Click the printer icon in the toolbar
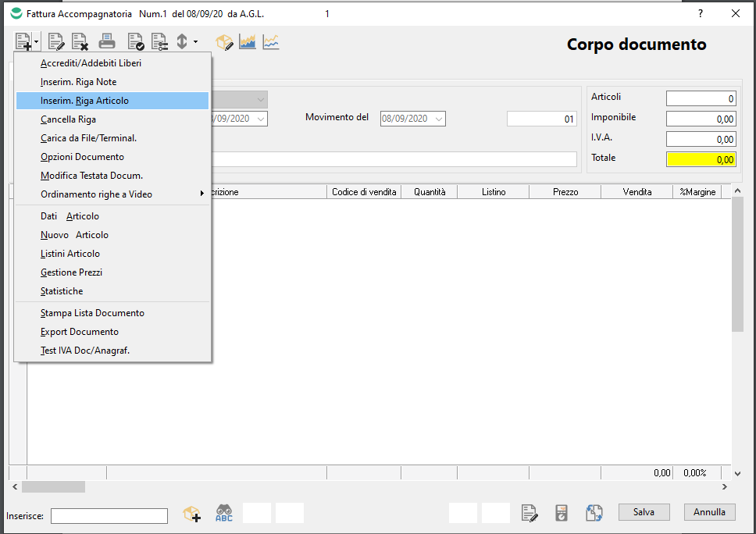756x534 pixels. click(107, 41)
